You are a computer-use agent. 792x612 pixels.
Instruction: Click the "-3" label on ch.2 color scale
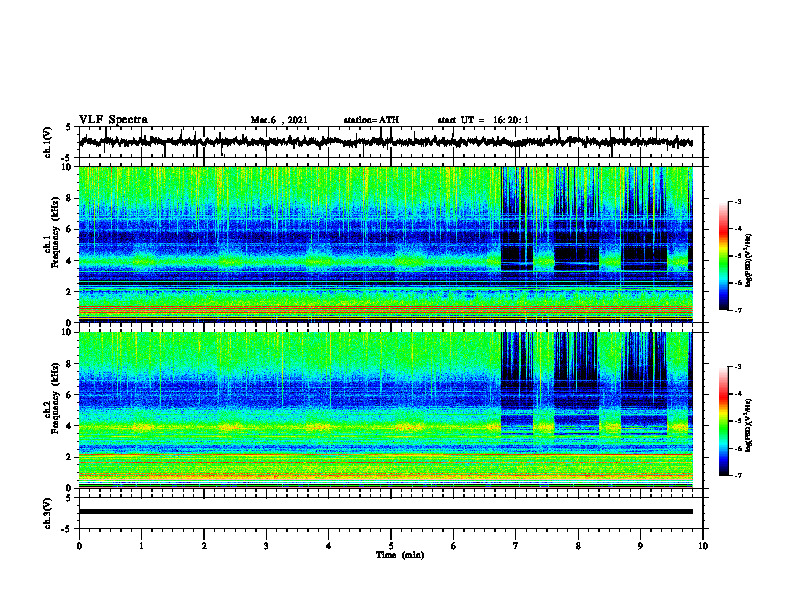pyautogui.click(x=738, y=367)
